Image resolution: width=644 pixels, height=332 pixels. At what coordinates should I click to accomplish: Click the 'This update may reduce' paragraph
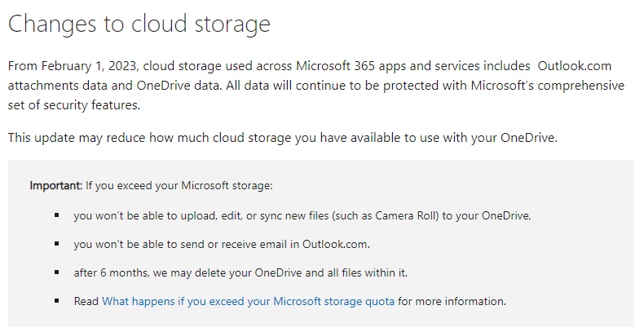pyautogui.click(x=282, y=137)
